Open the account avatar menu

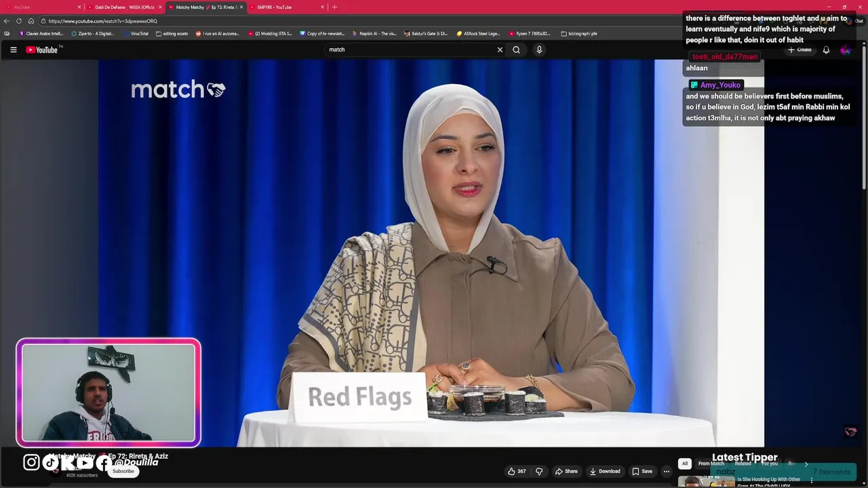tap(845, 49)
